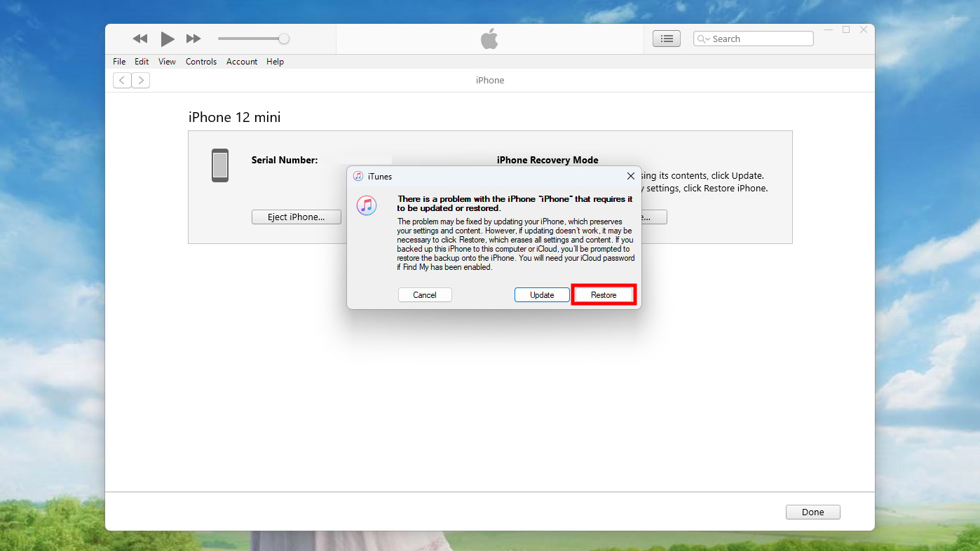980x551 pixels.
Task: Open the Edit menu
Action: (142, 62)
